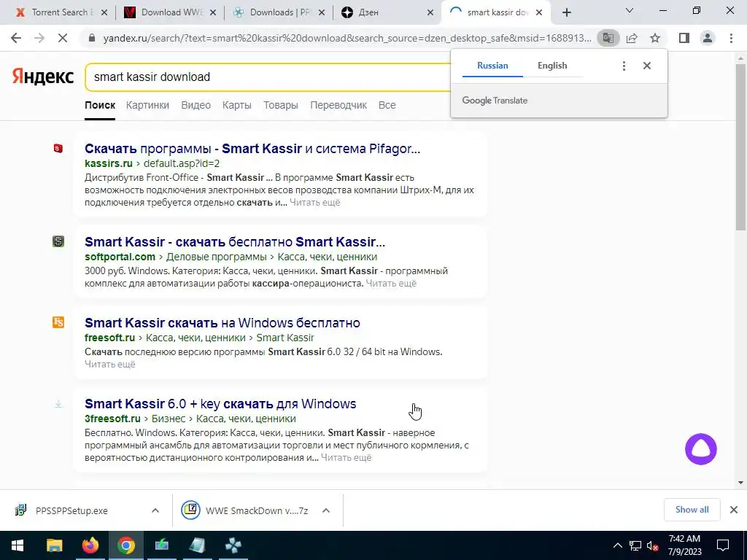Open Товары search category
Viewport: 747px width, 560px height.
(281, 105)
